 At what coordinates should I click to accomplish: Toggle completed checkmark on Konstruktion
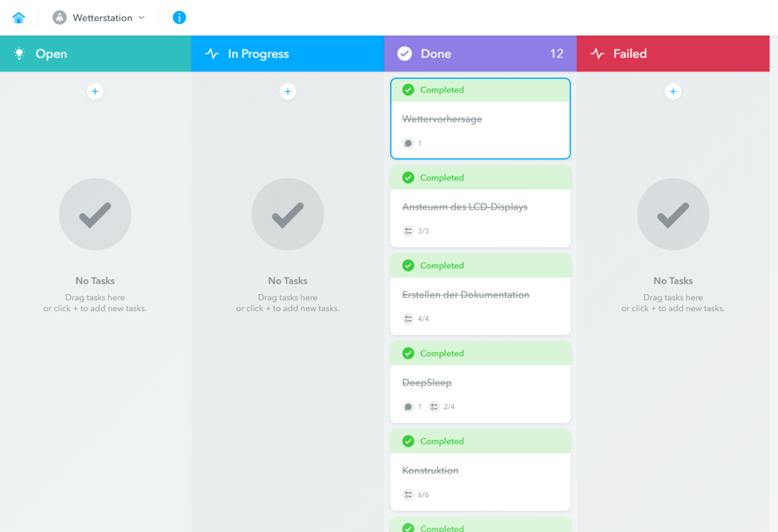point(408,441)
